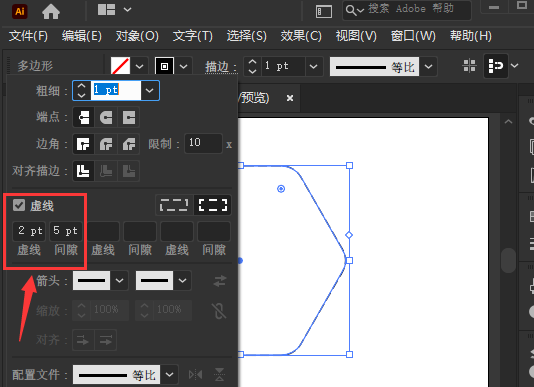Click the Illustrator home icon
Viewport: 534px width, 387px height.
[x=51, y=12]
